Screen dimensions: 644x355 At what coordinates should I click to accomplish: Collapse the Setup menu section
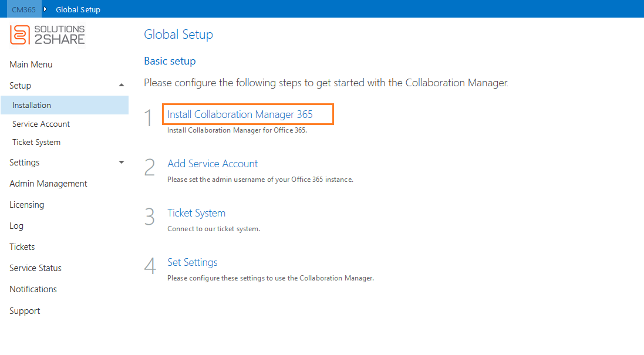coord(122,86)
